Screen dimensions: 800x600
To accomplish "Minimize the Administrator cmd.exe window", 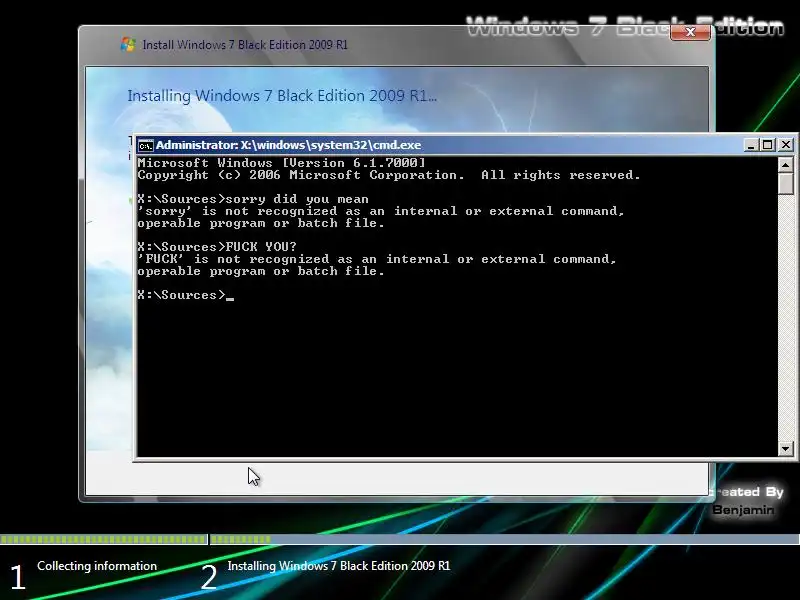I will pos(750,145).
